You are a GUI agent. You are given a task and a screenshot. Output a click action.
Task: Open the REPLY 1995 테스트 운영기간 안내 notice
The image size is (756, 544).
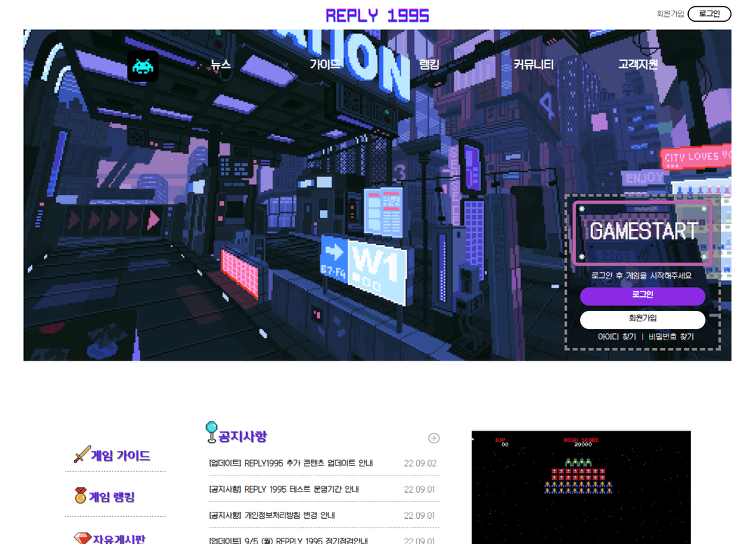pyautogui.click(x=283, y=489)
